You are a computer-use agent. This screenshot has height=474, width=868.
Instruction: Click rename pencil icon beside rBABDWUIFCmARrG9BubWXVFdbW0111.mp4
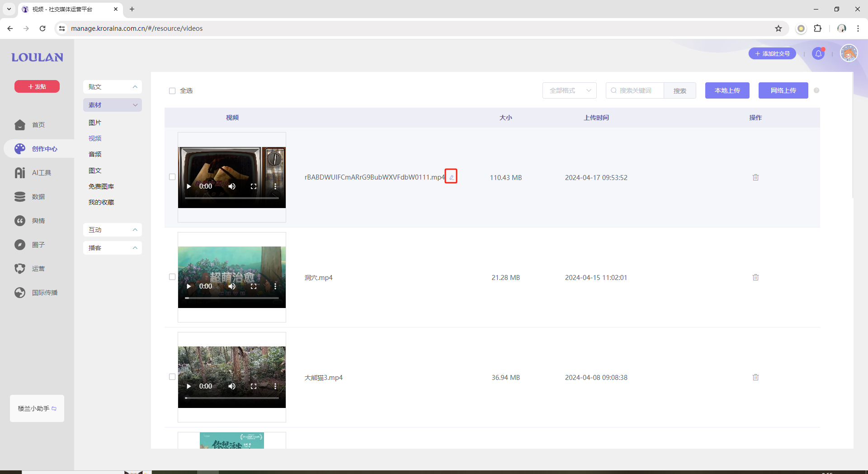point(451,177)
